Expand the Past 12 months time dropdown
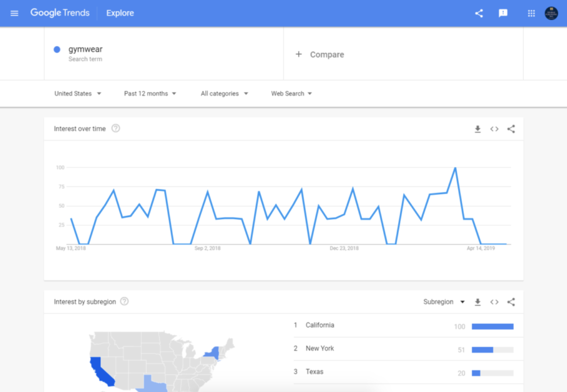Image resolution: width=567 pixels, height=392 pixels. [150, 93]
